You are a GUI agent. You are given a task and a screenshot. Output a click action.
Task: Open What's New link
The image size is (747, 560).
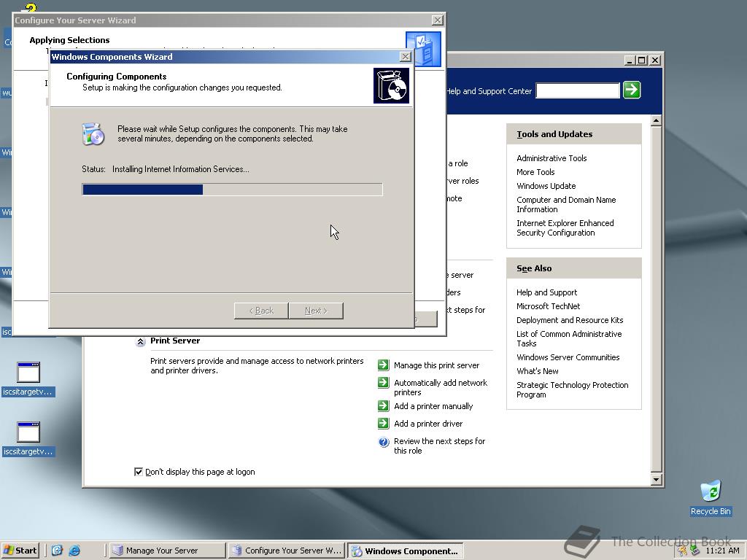(x=538, y=371)
